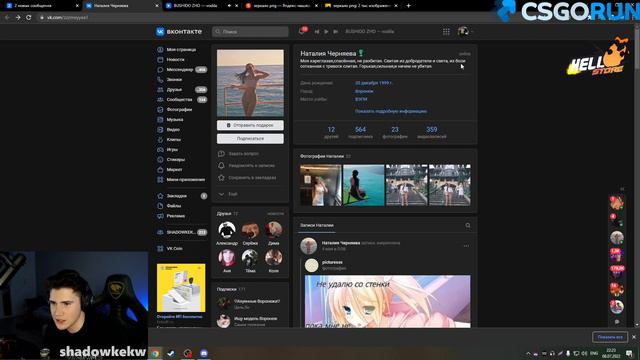Image resolution: width=640 pixels, height=360 pixels.
Task: Open the Chrome icon on the taskbar
Action: (155, 353)
